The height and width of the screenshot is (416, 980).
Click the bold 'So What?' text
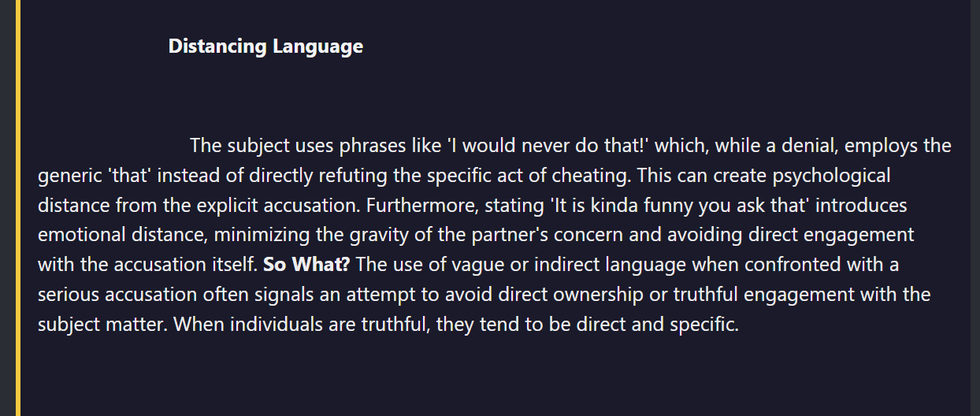click(x=306, y=265)
